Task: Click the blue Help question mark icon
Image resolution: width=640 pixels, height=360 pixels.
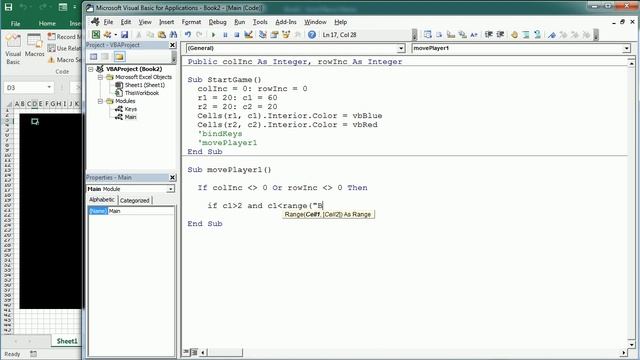Action: pos(312,35)
